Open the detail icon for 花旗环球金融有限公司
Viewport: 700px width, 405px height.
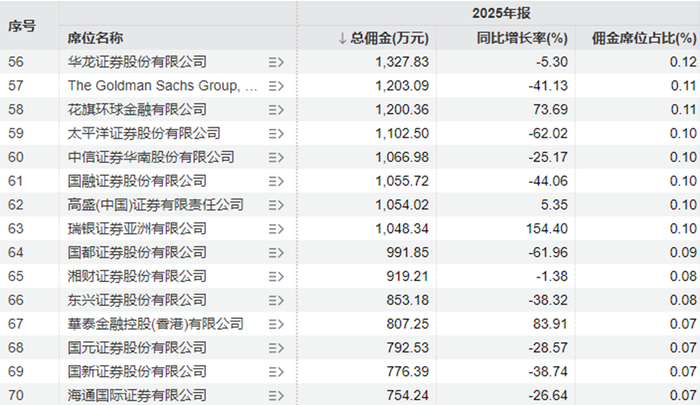pyautogui.click(x=277, y=109)
